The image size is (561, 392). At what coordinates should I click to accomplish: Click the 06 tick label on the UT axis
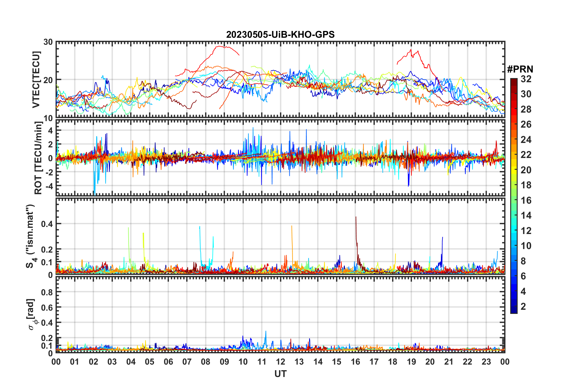click(x=168, y=362)
